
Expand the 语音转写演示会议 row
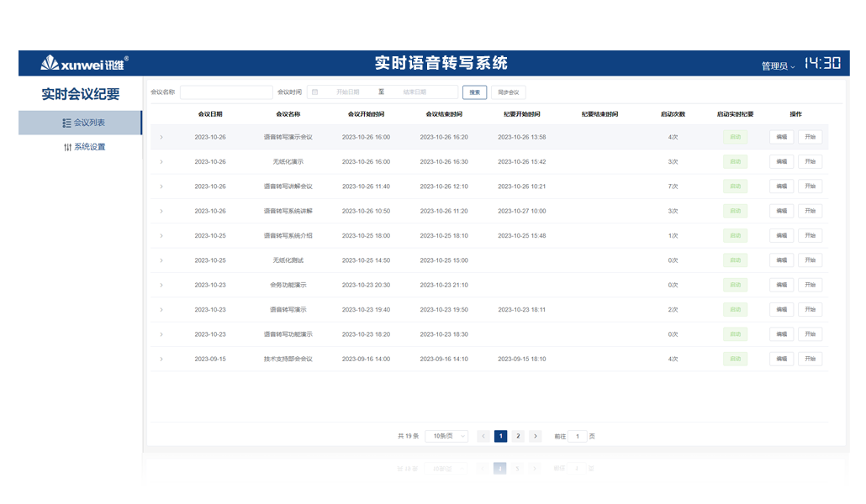click(x=161, y=137)
